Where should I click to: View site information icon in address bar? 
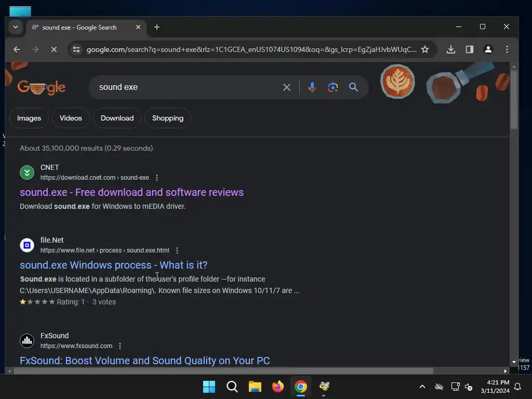click(76, 49)
